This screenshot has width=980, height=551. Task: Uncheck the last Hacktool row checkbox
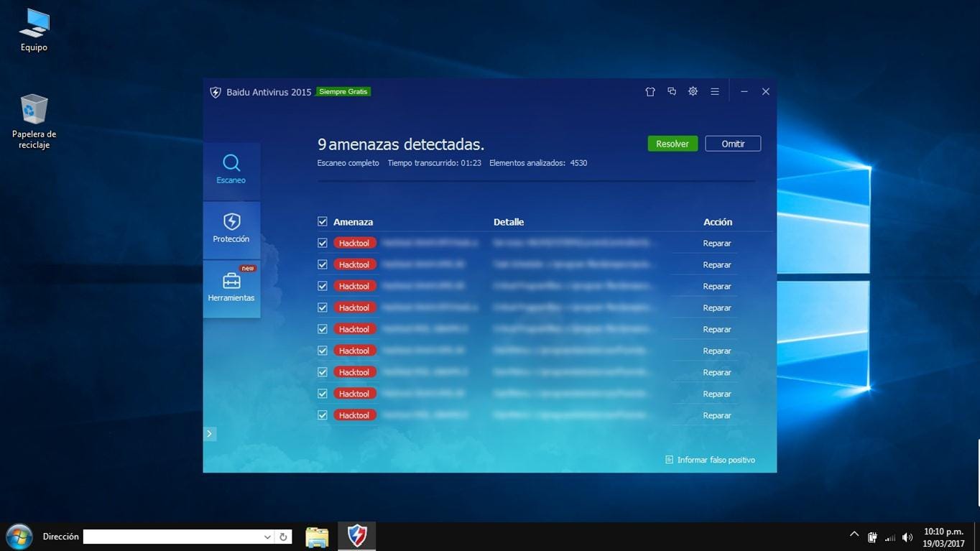pyautogui.click(x=323, y=415)
